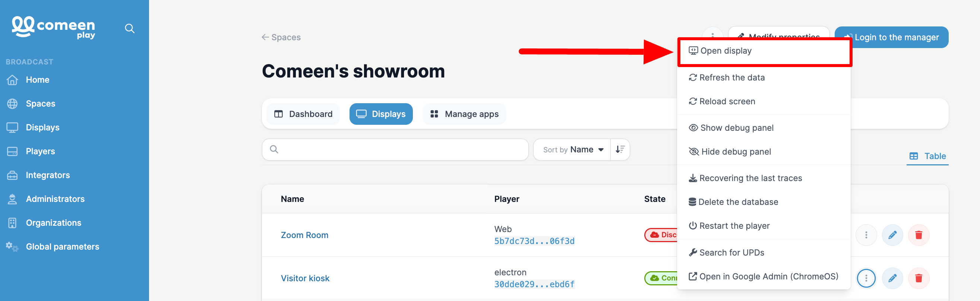Open the Zoom Room display link
Screen dimensions: 980x301
[304, 235]
